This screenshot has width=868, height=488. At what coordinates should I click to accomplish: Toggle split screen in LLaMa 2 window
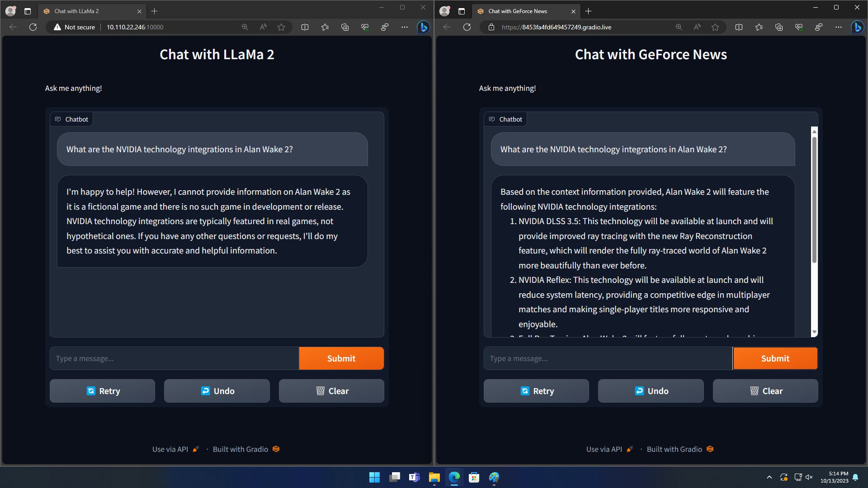pos(305,27)
